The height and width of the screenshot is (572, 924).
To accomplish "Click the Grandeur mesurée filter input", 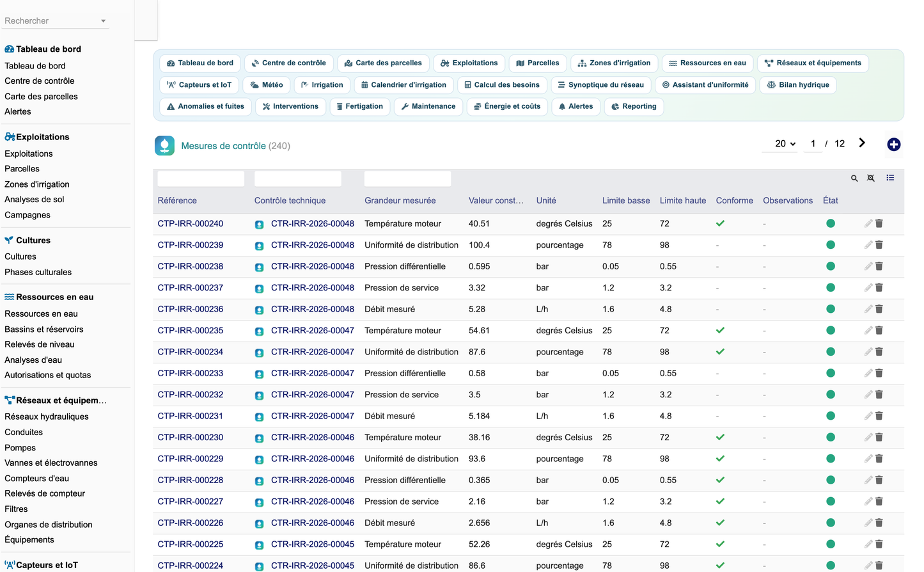I will coord(408,179).
